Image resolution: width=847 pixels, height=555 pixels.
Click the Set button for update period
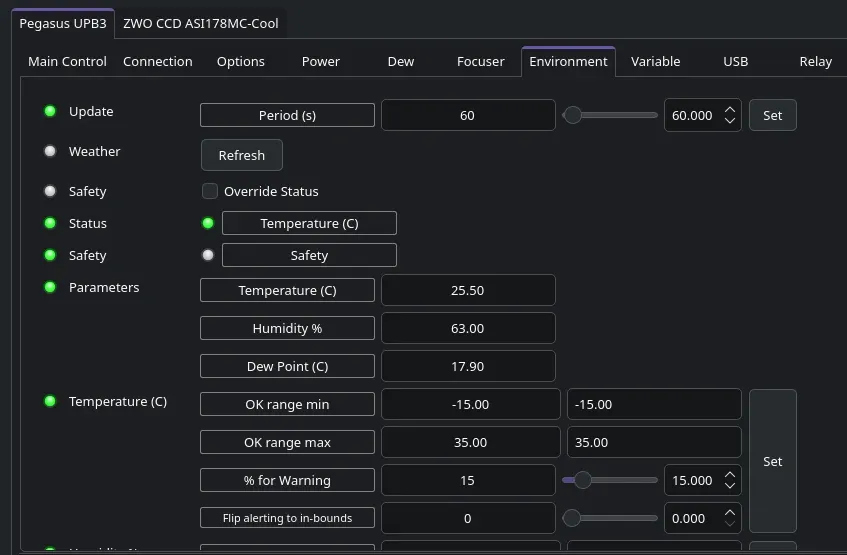pyautogui.click(x=772, y=115)
